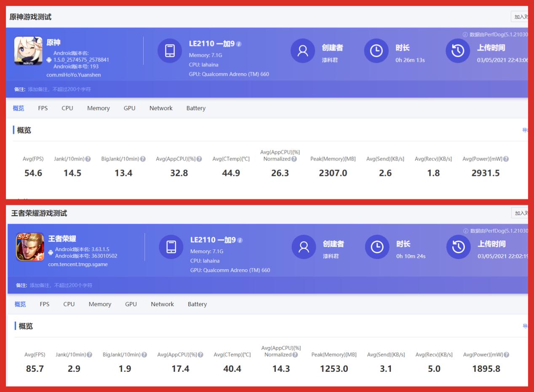Screen dimensions: 534x392
Task: Click info icon beside LE2110 一加9 in 原神 report
Action: (x=239, y=44)
